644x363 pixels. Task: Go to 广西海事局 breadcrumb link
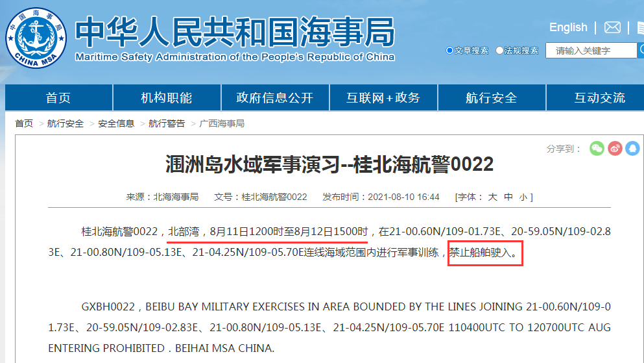[x=222, y=123]
